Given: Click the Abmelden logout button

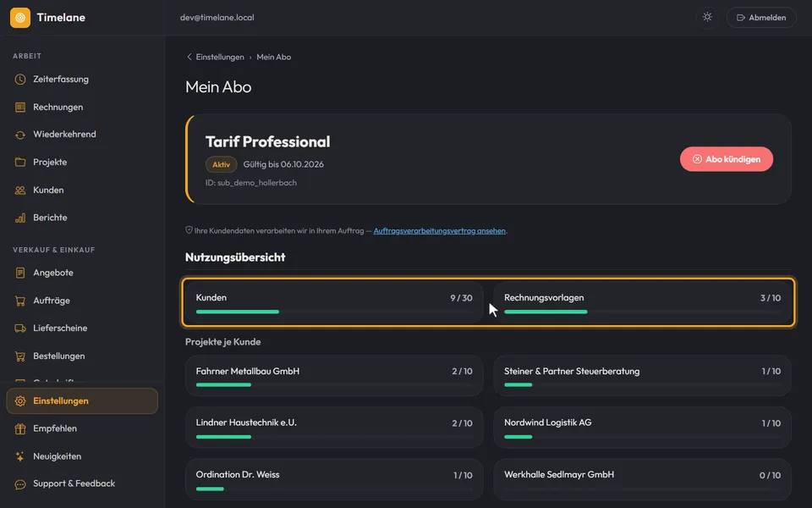Looking at the screenshot, I should pyautogui.click(x=761, y=18).
